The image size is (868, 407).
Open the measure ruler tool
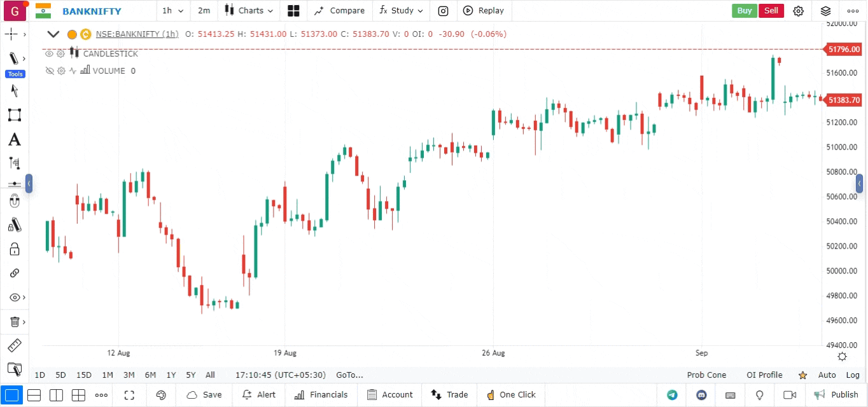(x=14, y=345)
